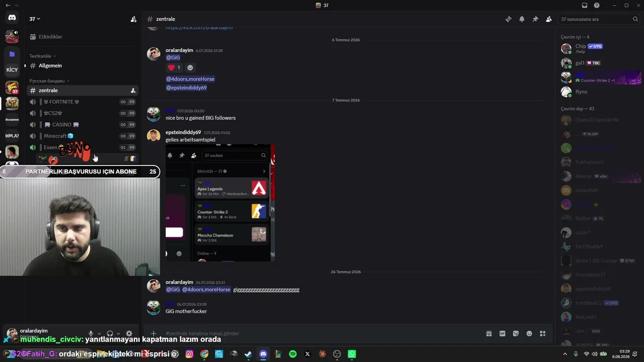Open the kick.com link
The height and width of the screenshot is (362, 644).
pos(199,28)
